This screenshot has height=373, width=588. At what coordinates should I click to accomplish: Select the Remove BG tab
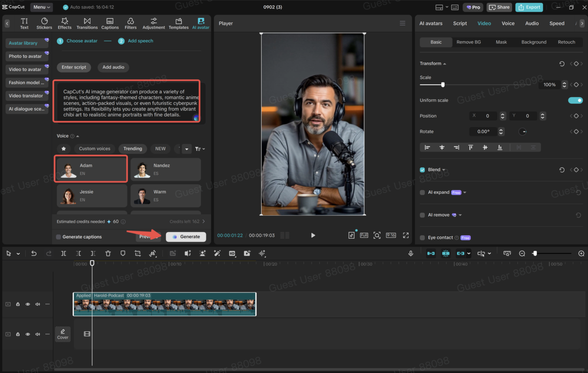(x=468, y=42)
